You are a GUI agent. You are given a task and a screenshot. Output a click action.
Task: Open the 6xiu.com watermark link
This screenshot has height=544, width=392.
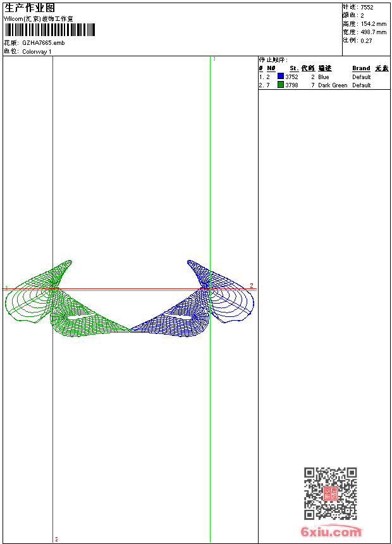pos(331,531)
